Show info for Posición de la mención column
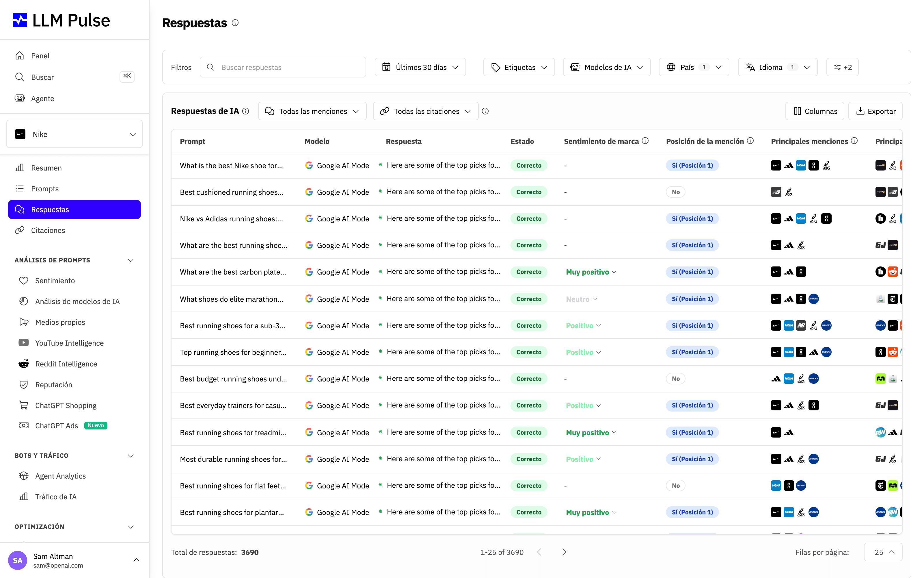 [x=750, y=141]
